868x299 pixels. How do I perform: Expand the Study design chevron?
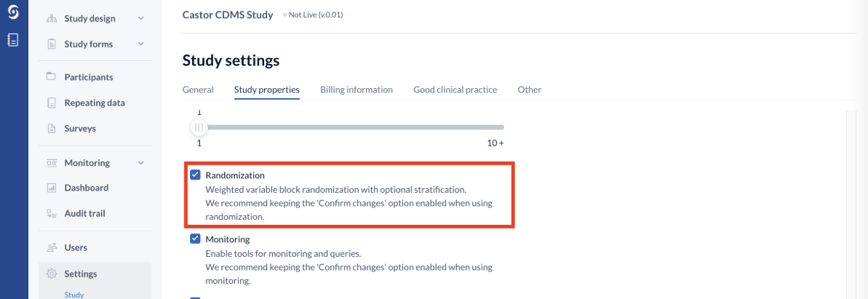click(141, 18)
